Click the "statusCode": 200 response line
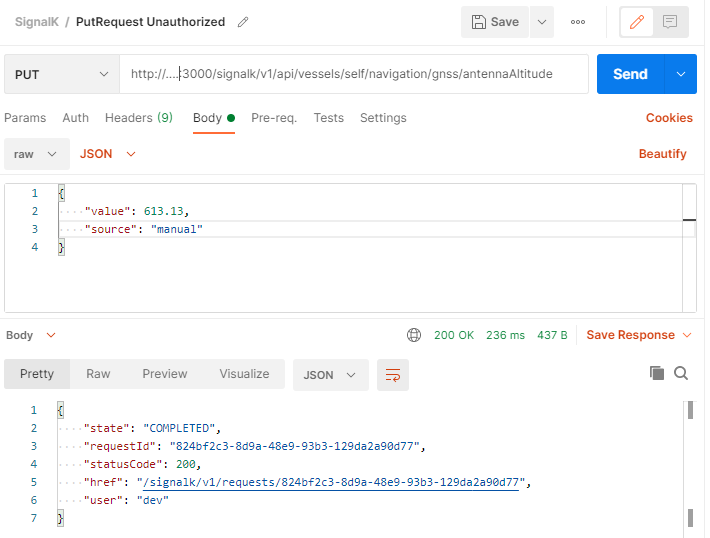 coord(142,465)
